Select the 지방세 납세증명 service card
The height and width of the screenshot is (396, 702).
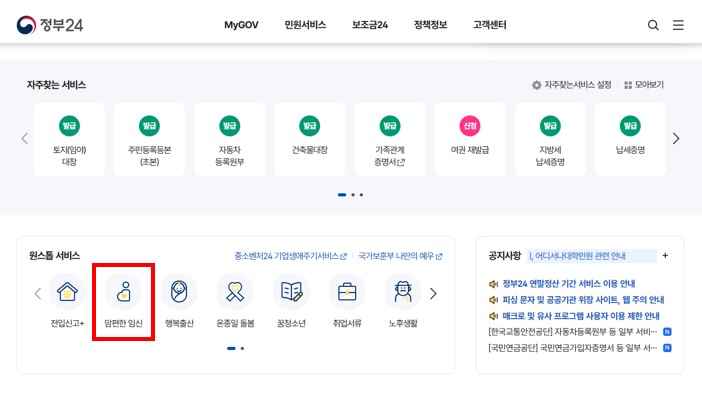(x=550, y=139)
